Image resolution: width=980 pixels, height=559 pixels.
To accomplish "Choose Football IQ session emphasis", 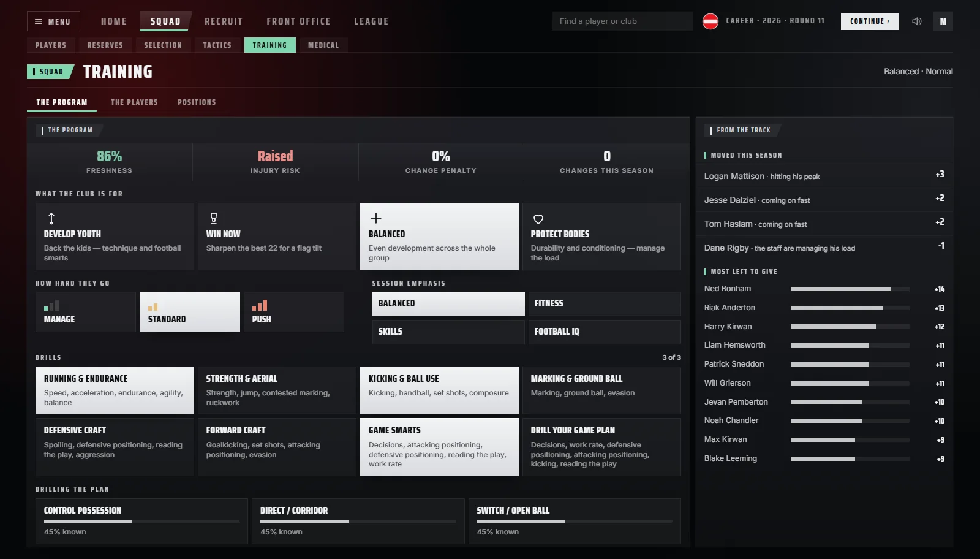I will coord(605,332).
